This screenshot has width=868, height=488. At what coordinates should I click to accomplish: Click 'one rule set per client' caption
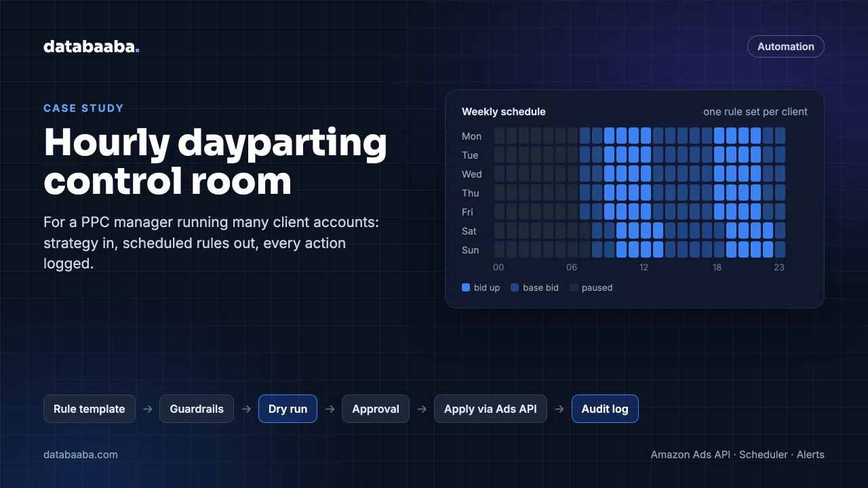coord(755,112)
